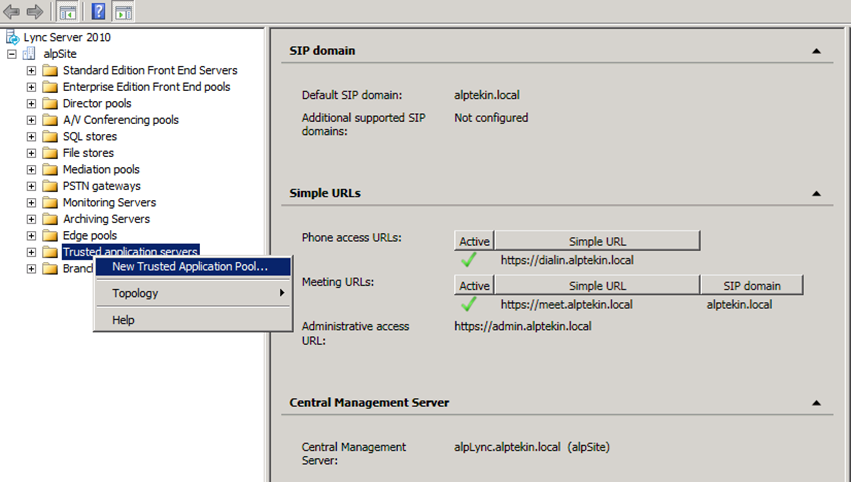Screen dimensions: 851x482
Task: Open the Topology submenu
Action: click(x=193, y=293)
